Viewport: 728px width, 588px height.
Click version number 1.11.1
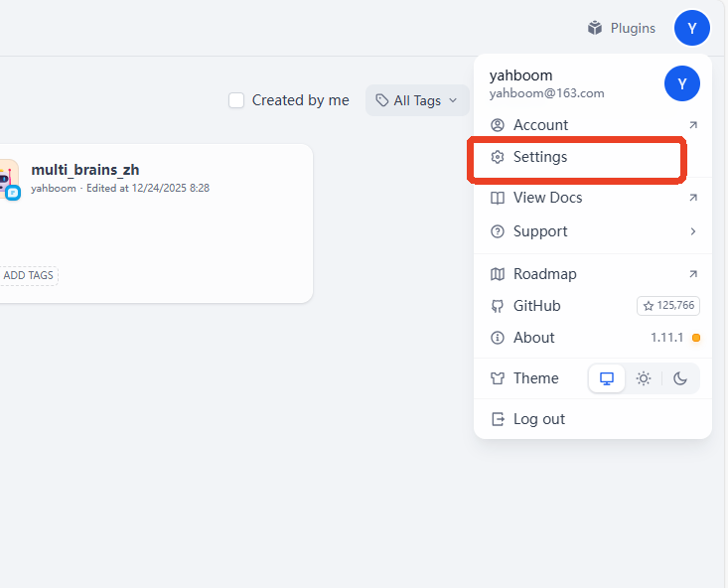[x=666, y=338]
